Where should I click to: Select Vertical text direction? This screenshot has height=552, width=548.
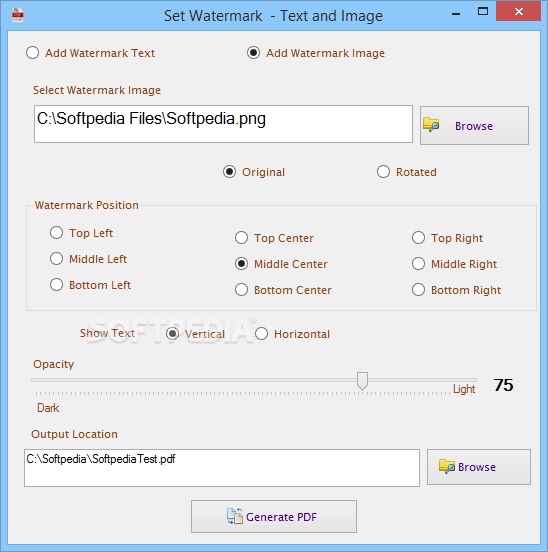195,333
